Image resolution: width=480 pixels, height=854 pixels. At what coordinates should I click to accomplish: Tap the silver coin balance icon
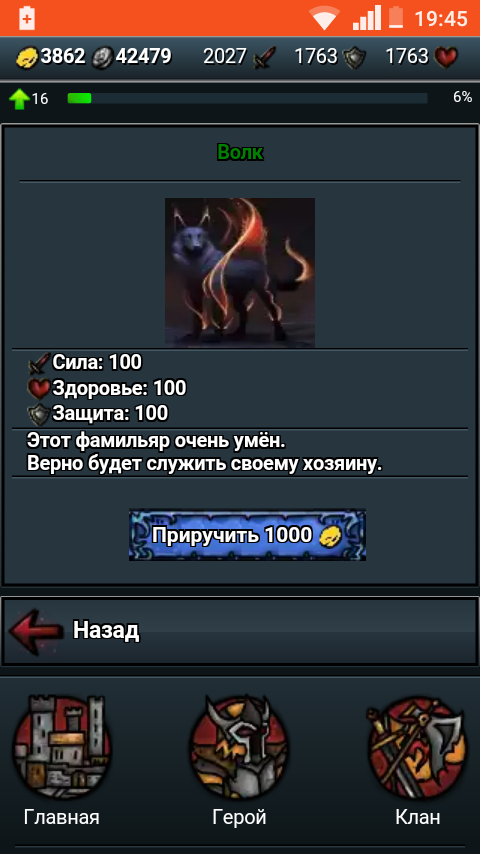(102, 57)
